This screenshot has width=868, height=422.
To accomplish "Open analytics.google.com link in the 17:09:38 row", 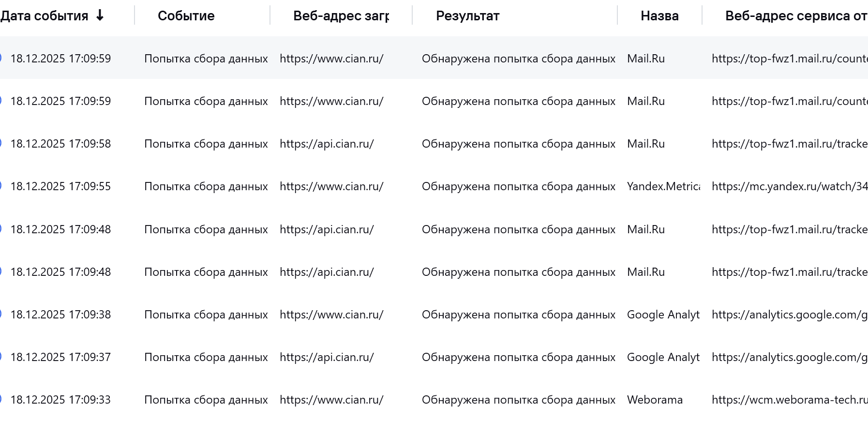I will click(789, 315).
